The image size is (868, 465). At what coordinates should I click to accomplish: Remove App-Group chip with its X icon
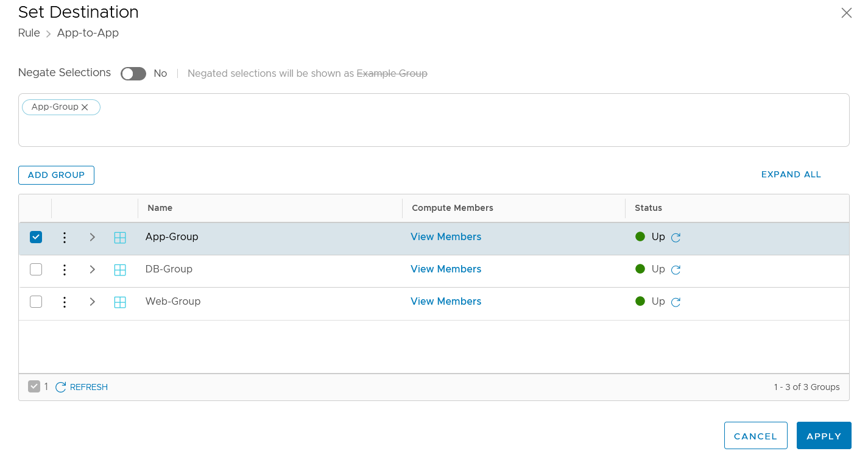click(x=85, y=107)
